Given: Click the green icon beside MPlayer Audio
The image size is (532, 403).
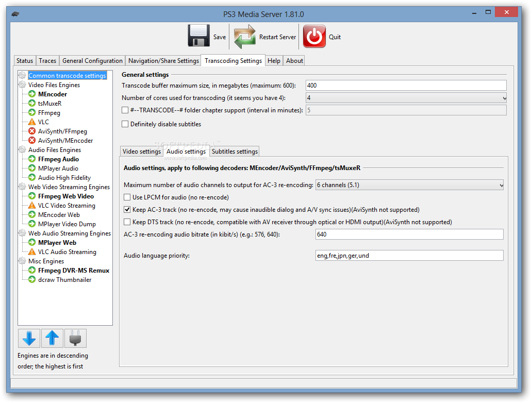Looking at the screenshot, I should [32, 168].
